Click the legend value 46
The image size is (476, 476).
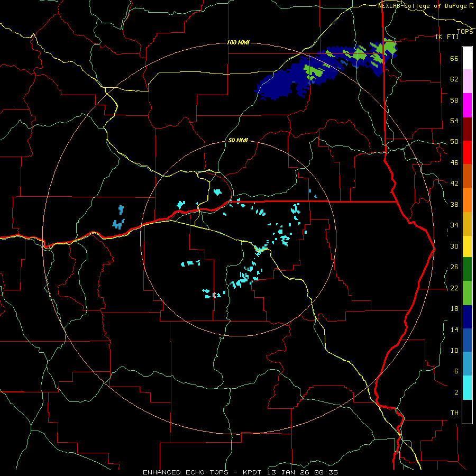click(x=454, y=163)
